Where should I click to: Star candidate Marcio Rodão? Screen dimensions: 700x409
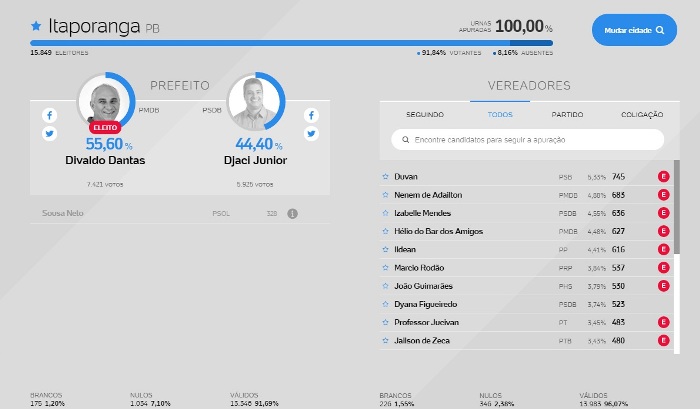pyautogui.click(x=386, y=267)
